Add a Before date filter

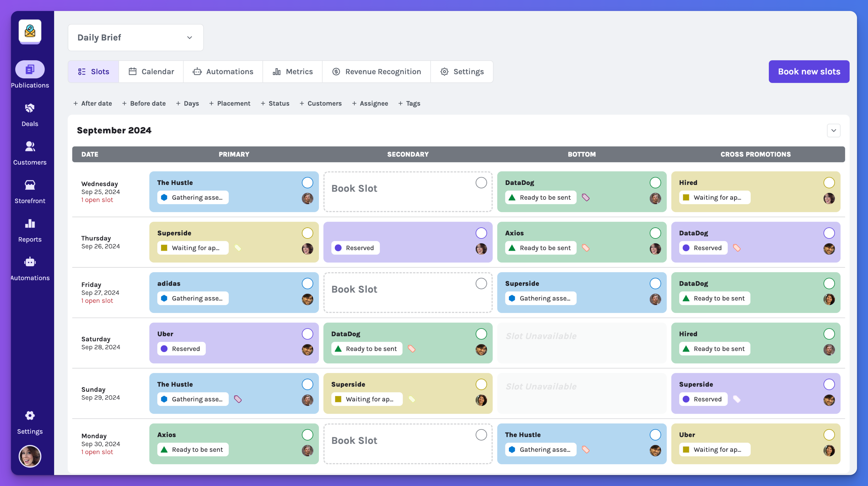pos(144,104)
